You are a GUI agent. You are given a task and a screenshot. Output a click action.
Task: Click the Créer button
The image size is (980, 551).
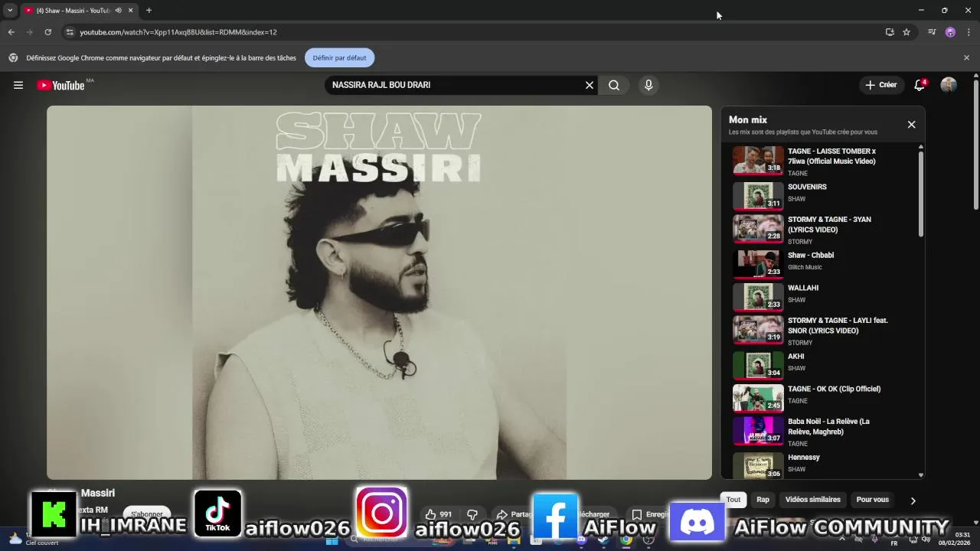[x=880, y=85]
